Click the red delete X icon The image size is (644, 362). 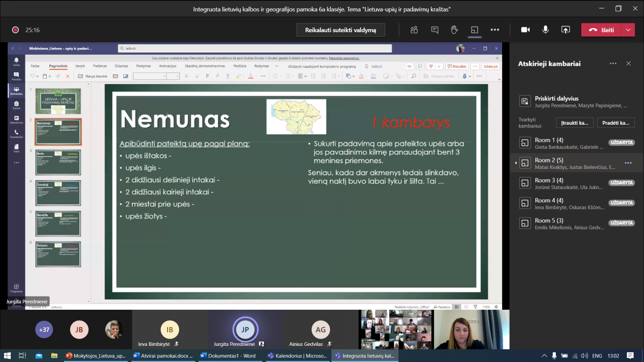pyautogui.click(x=68, y=76)
